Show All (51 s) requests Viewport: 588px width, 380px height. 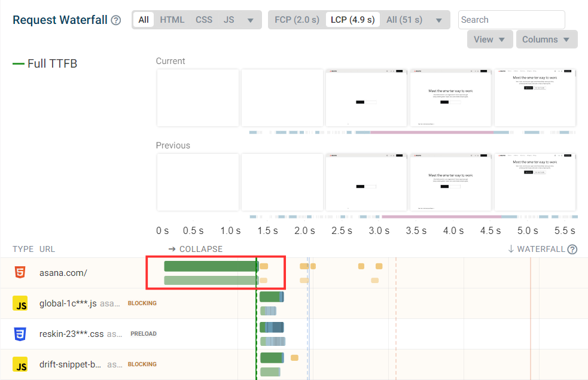click(404, 20)
